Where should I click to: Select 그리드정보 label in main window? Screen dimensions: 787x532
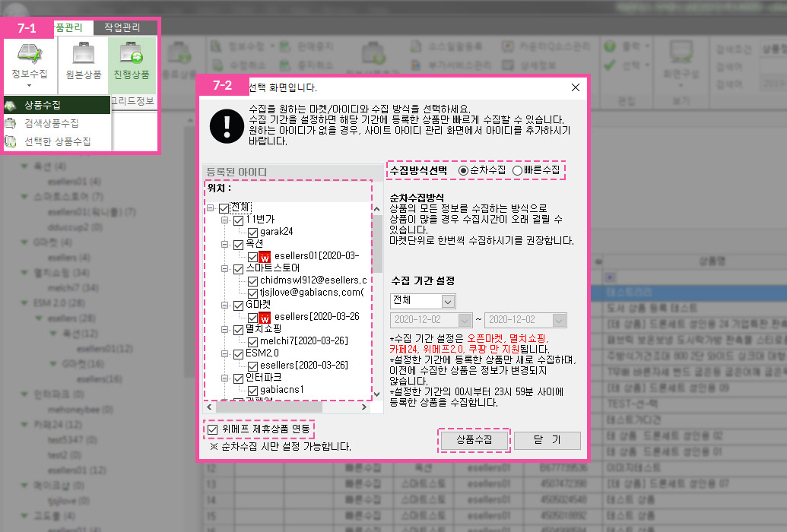click(x=132, y=101)
